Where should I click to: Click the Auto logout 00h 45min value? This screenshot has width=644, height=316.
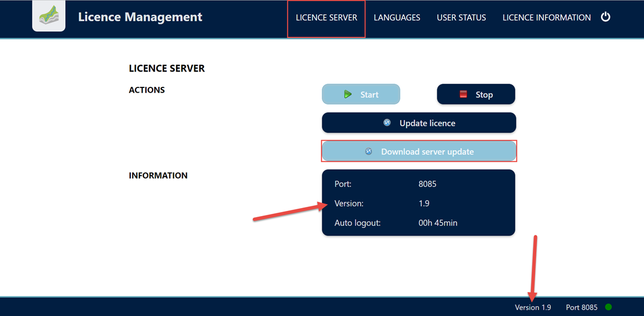tap(438, 223)
